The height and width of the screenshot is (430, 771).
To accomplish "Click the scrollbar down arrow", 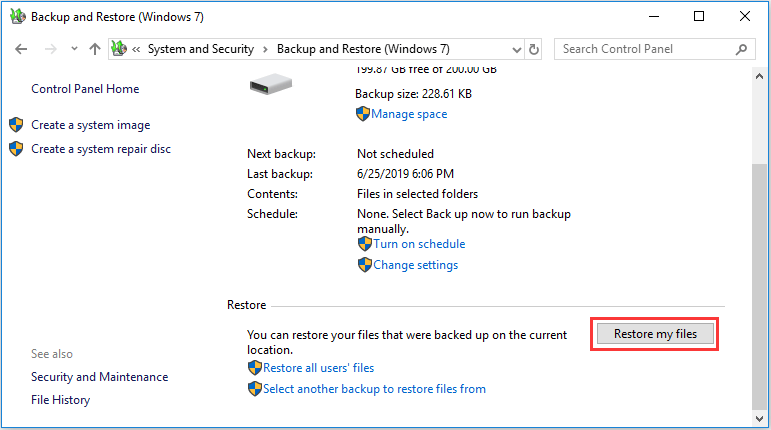I will 759,419.
